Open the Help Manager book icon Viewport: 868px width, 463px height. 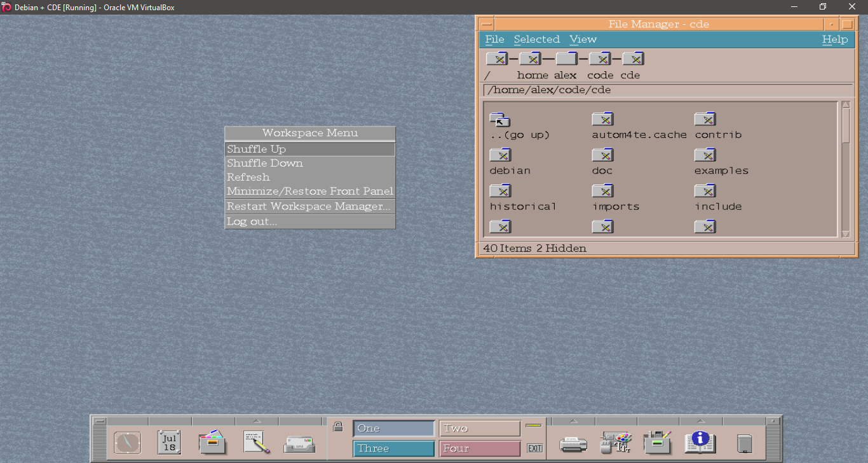(x=700, y=442)
